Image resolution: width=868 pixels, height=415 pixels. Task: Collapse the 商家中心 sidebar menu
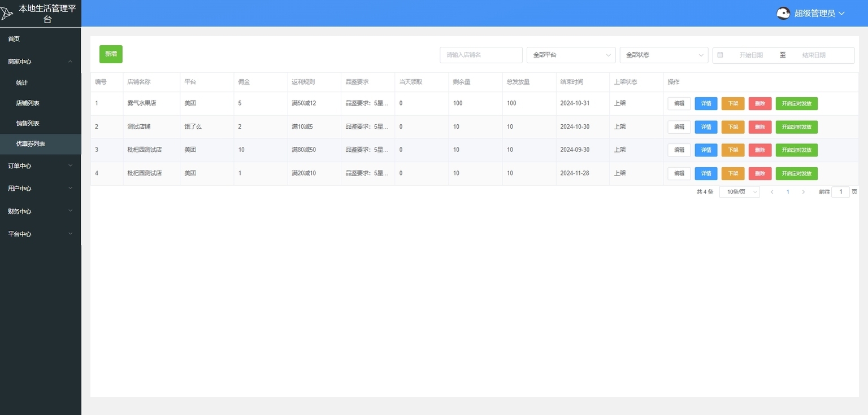41,62
